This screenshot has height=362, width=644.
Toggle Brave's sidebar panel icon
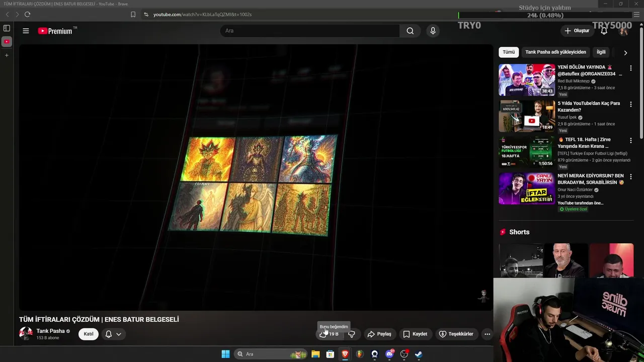pos(7,28)
